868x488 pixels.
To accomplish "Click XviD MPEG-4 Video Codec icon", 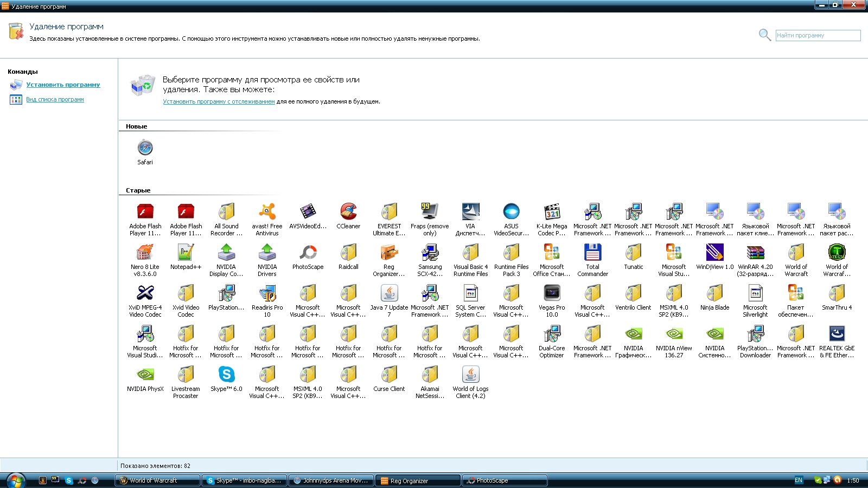I will click(x=145, y=293).
